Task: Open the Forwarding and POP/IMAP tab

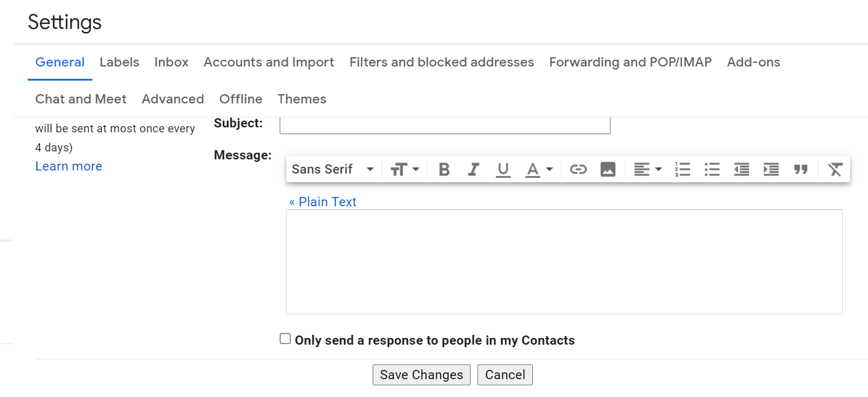Action: pos(630,62)
